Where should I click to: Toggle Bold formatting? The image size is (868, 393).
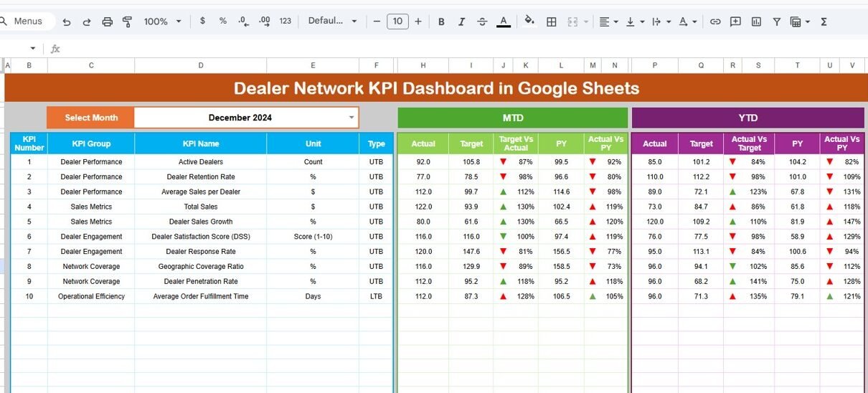440,22
